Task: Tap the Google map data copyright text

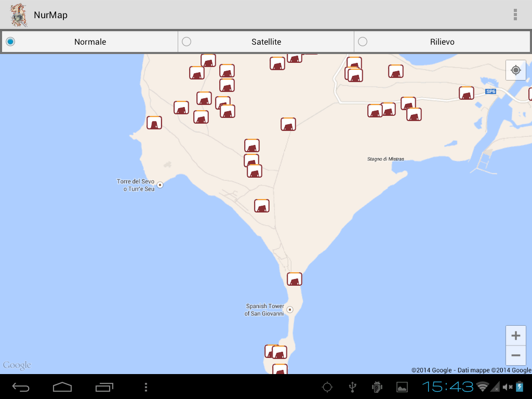Action: coord(471,370)
